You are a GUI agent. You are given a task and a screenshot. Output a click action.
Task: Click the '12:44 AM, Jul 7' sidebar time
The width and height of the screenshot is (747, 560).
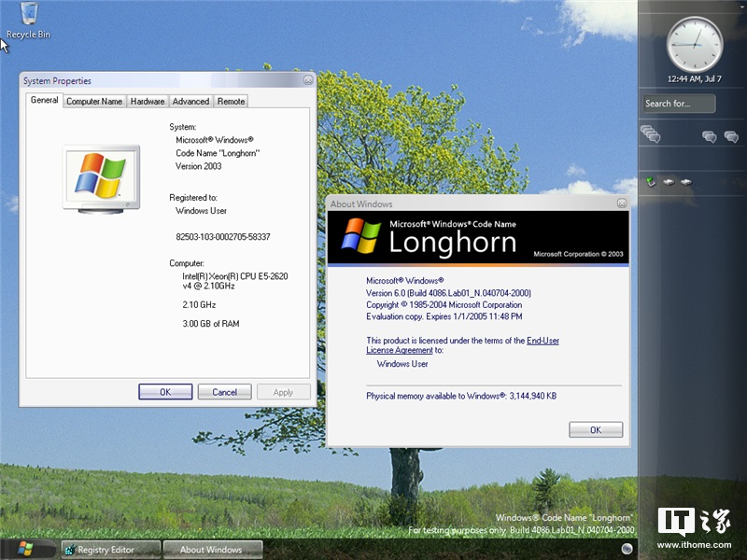tap(695, 79)
